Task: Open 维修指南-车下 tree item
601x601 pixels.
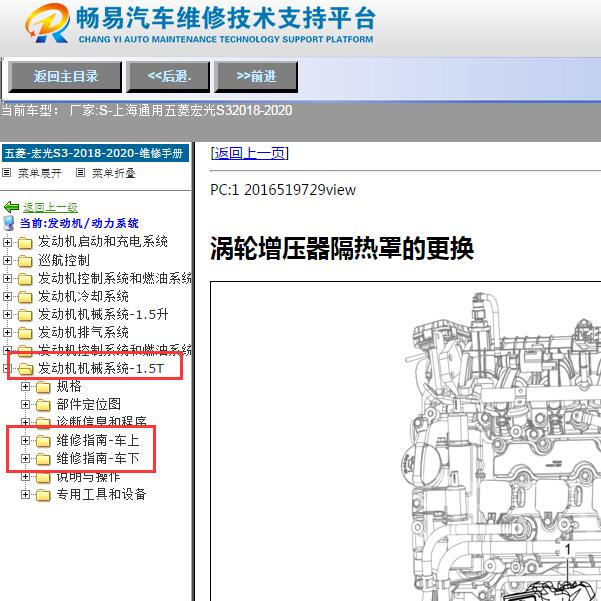Action: [x=98, y=458]
